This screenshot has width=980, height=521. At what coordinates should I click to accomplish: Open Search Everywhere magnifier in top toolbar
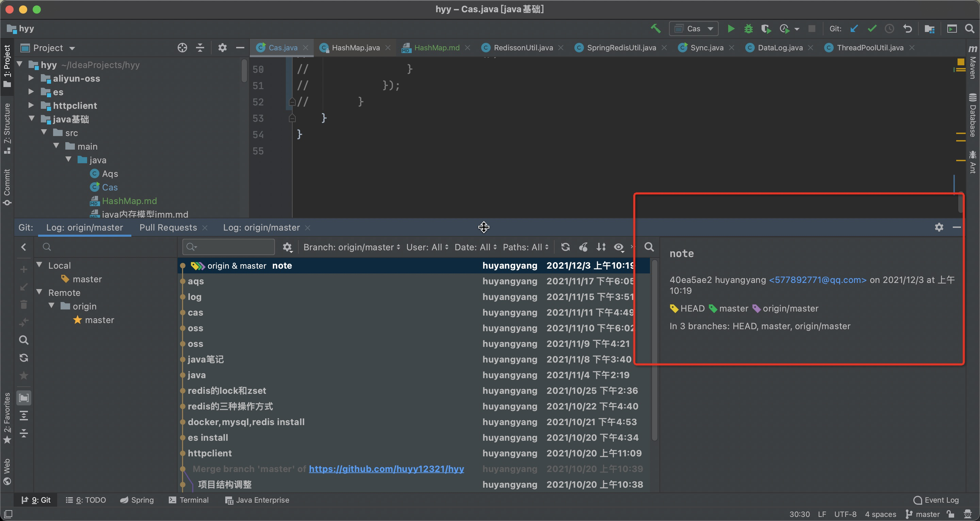(970, 29)
